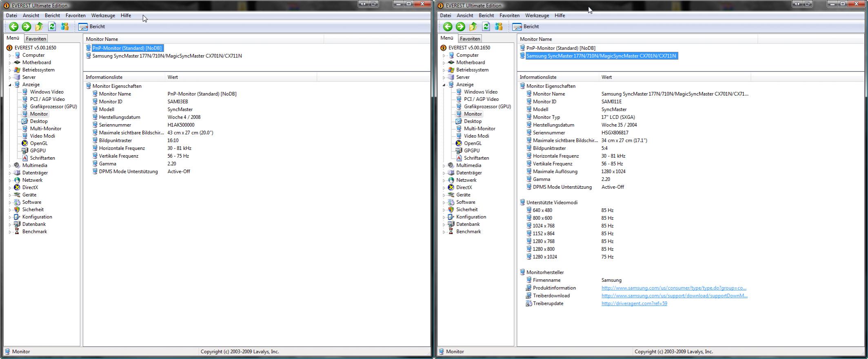The width and height of the screenshot is (868, 359).
Task: Click Back arrow in left window toolbar
Action: pos(13,27)
